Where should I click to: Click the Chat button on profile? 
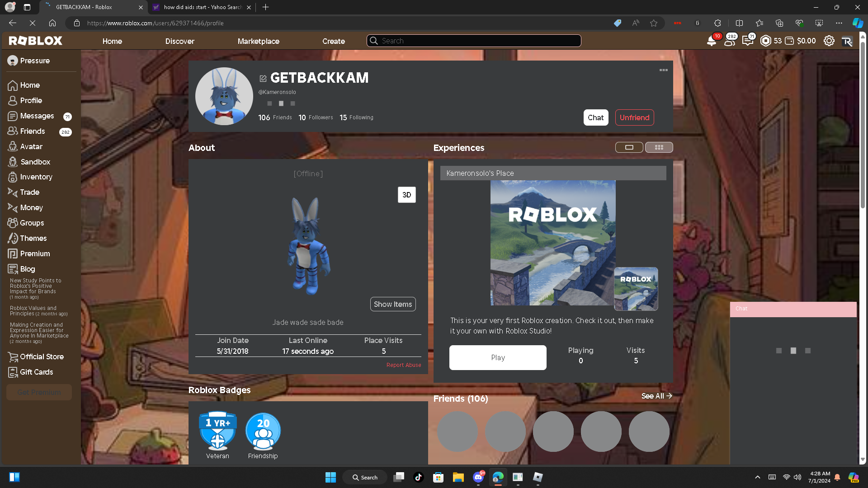596,117
